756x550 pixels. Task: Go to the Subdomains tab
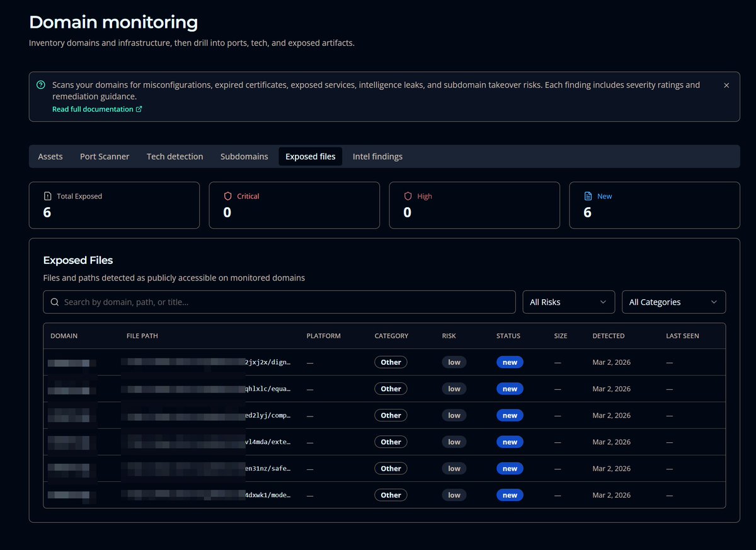[244, 156]
